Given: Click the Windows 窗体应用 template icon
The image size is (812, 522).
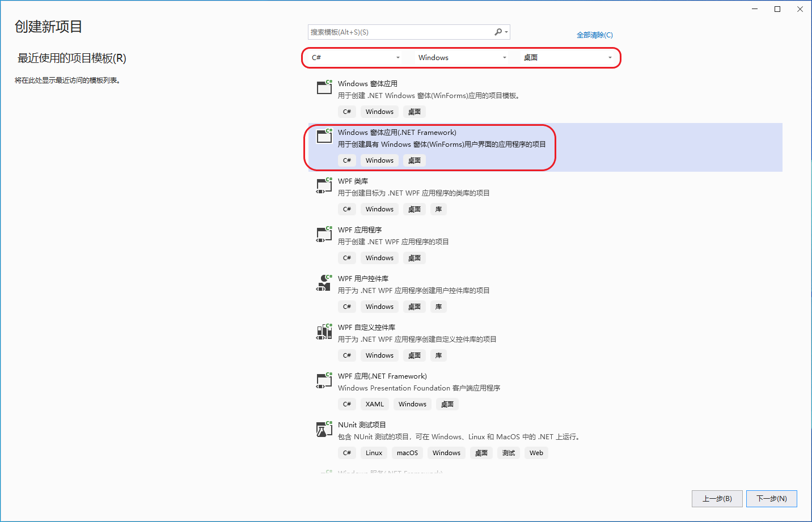Looking at the screenshot, I should pyautogui.click(x=324, y=87).
